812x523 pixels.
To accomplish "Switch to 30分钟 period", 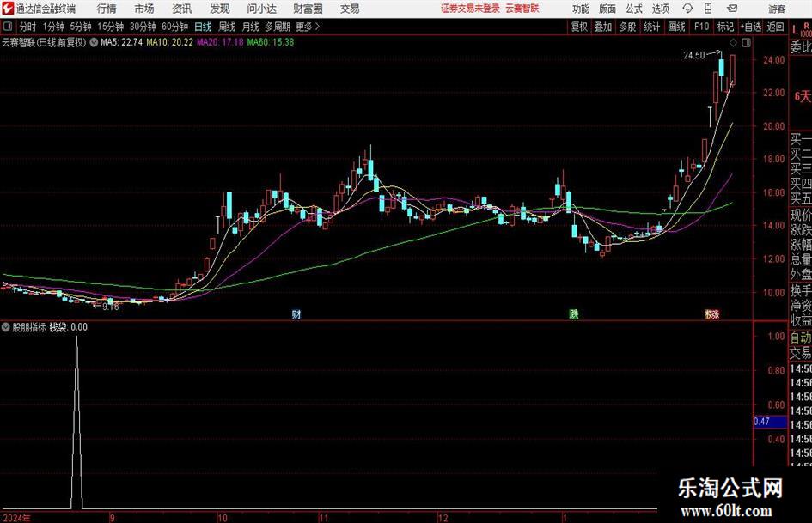I will [x=143, y=27].
